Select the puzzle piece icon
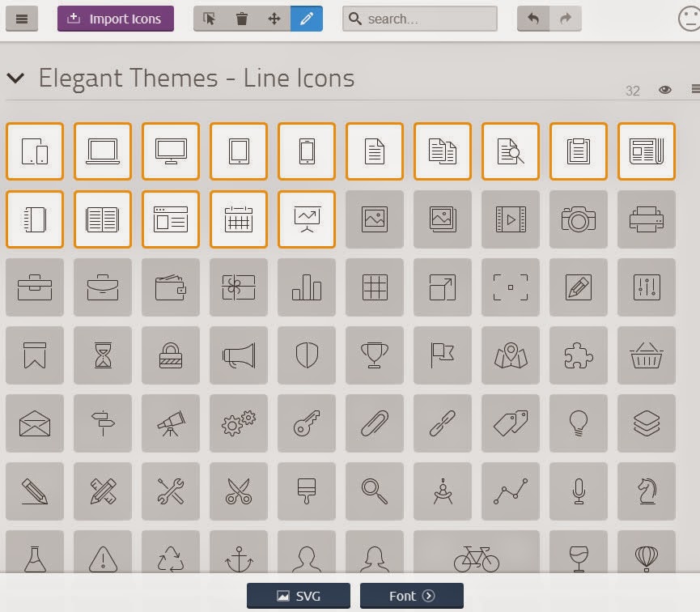 click(x=578, y=355)
